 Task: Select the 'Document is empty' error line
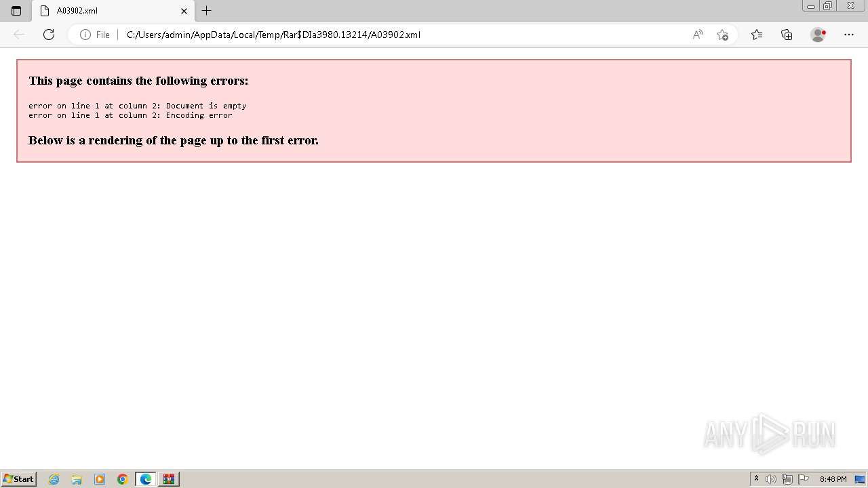[138, 106]
